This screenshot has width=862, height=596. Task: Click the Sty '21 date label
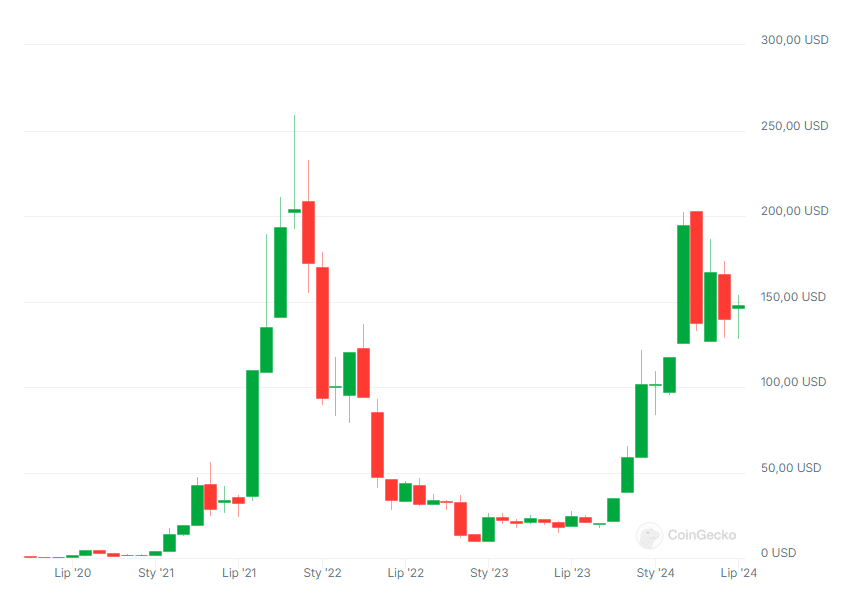tap(155, 573)
